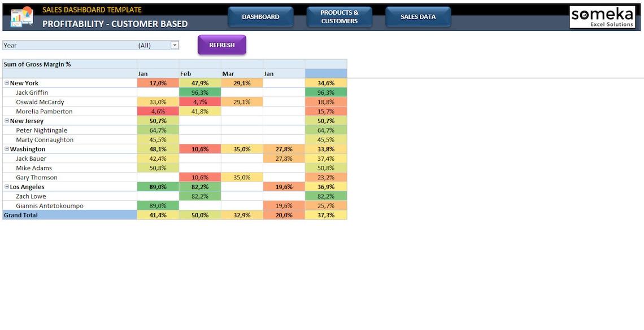Screen dimensions: 644x330
Task: Open the Year filter dropdown arrow
Action: [175, 45]
